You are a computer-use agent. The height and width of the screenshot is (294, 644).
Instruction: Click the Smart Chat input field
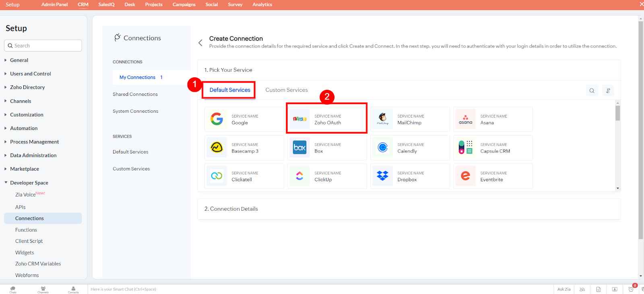coord(320,289)
